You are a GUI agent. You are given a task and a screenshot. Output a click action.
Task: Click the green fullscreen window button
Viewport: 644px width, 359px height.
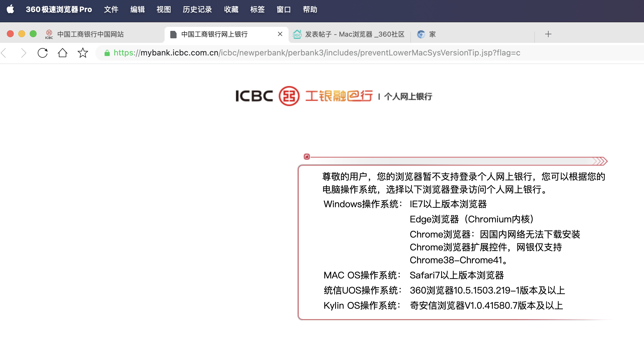click(x=33, y=34)
